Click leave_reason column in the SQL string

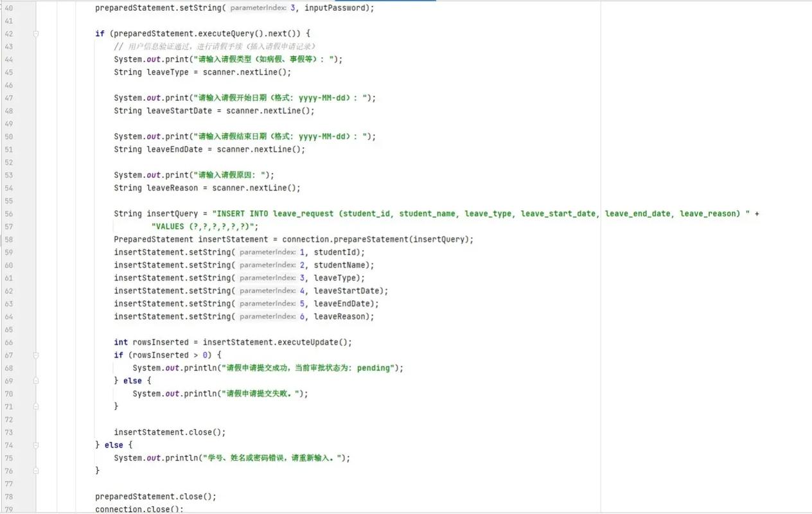point(707,213)
